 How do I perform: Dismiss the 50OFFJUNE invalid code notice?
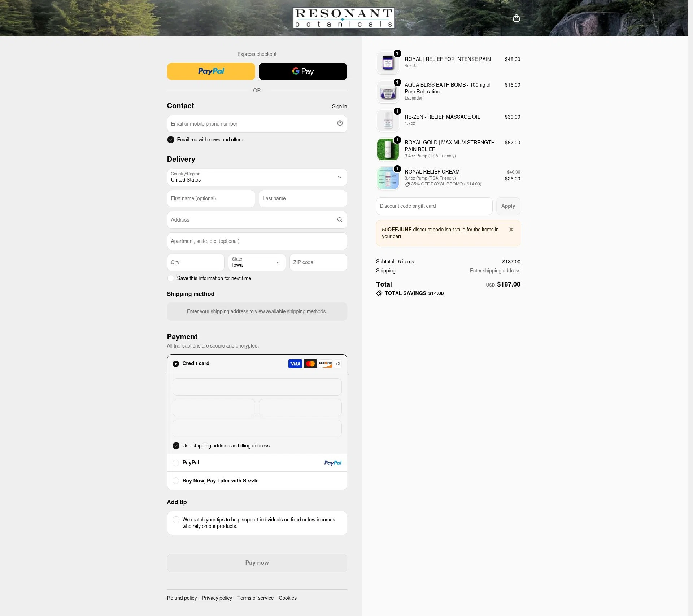point(511,230)
